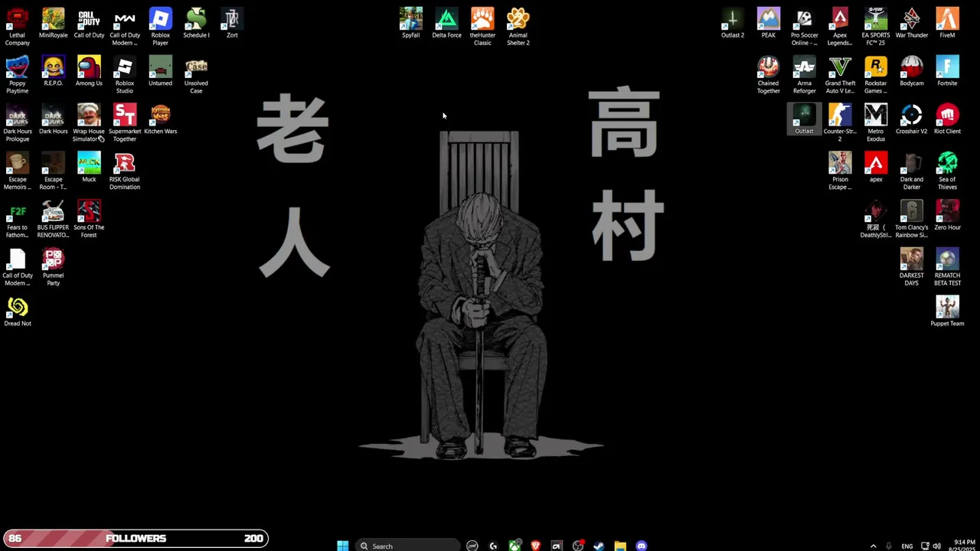Viewport: 980px width, 551px height.
Task: Select Sons Of The Forest icon
Action: pyautogui.click(x=89, y=220)
